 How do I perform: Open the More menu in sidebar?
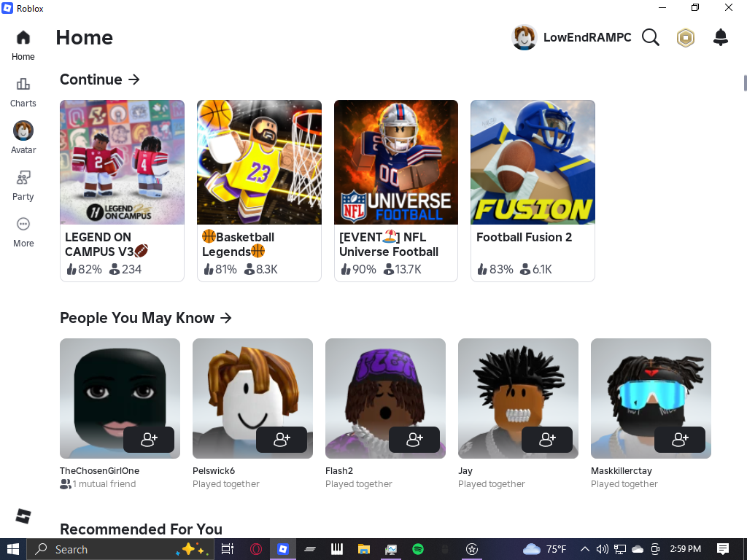coord(23,233)
